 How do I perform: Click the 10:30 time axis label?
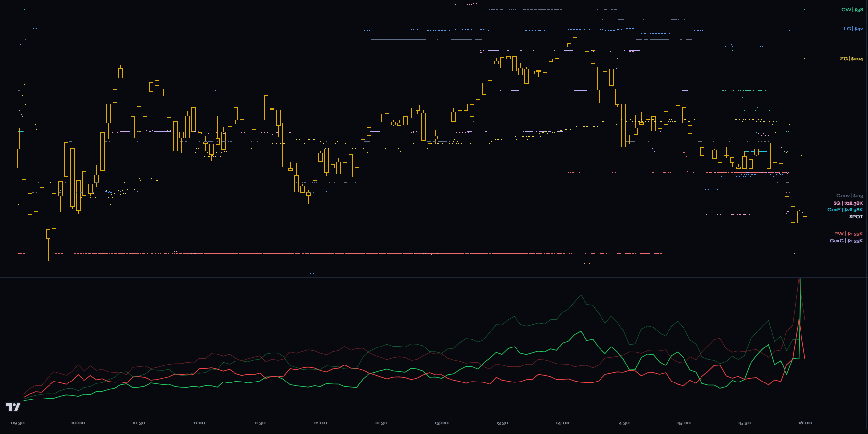pos(138,423)
